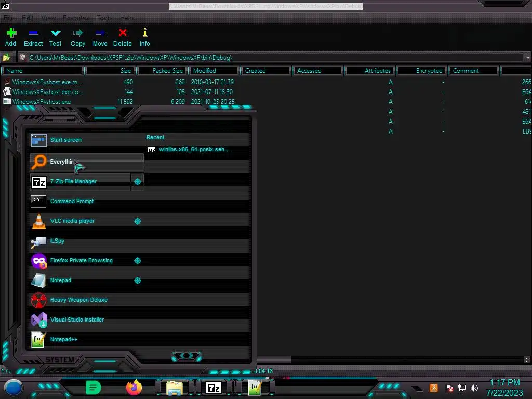Launch Everything search from start menu
The height and width of the screenshot is (399, 532).
tap(87, 162)
